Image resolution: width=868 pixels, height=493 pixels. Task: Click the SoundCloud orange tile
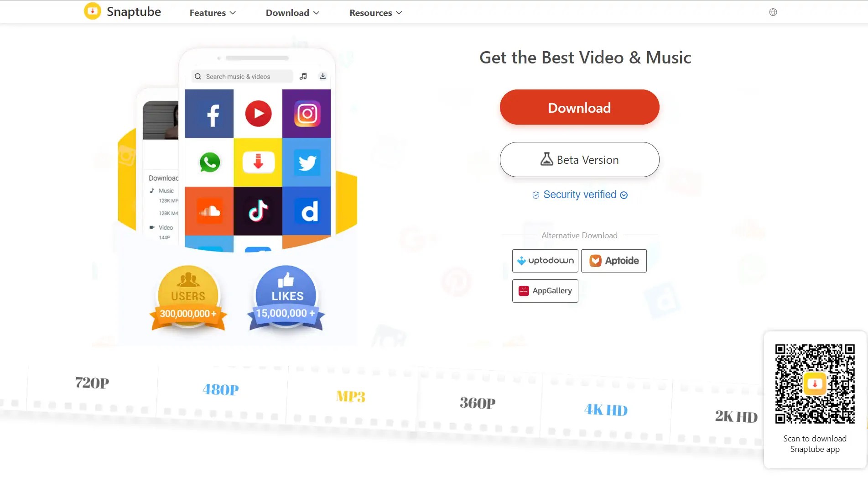tap(209, 211)
